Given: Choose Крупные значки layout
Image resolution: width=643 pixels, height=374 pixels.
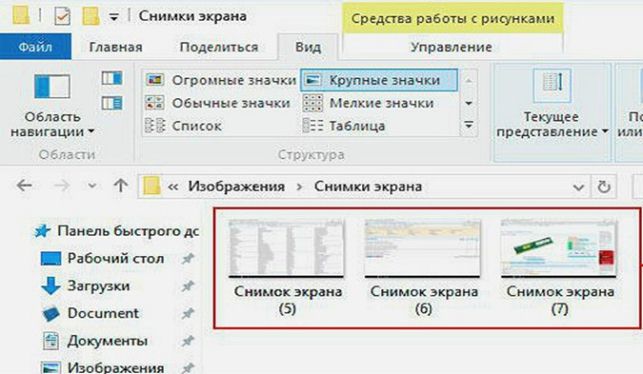Looking at the screenshot, I should (379, 80).
